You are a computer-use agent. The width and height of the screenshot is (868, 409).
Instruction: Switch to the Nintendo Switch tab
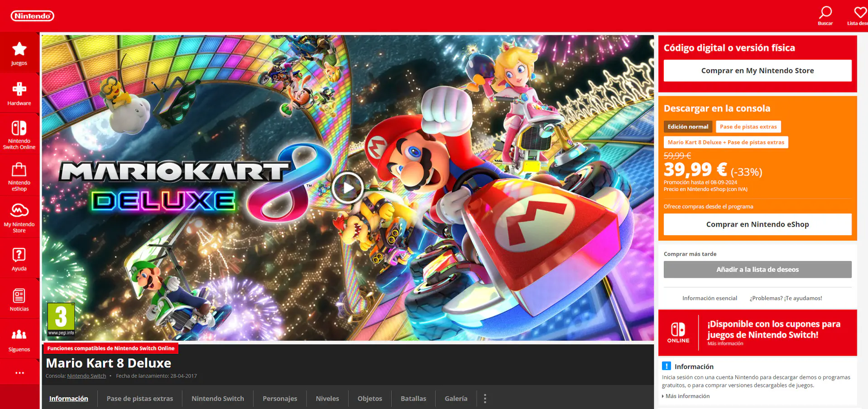218,399
